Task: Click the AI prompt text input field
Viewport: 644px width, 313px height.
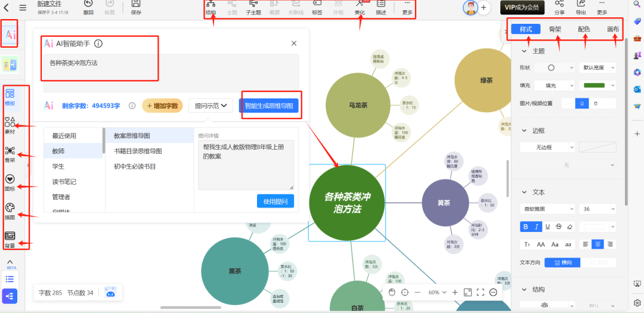Action: [171, 73]
